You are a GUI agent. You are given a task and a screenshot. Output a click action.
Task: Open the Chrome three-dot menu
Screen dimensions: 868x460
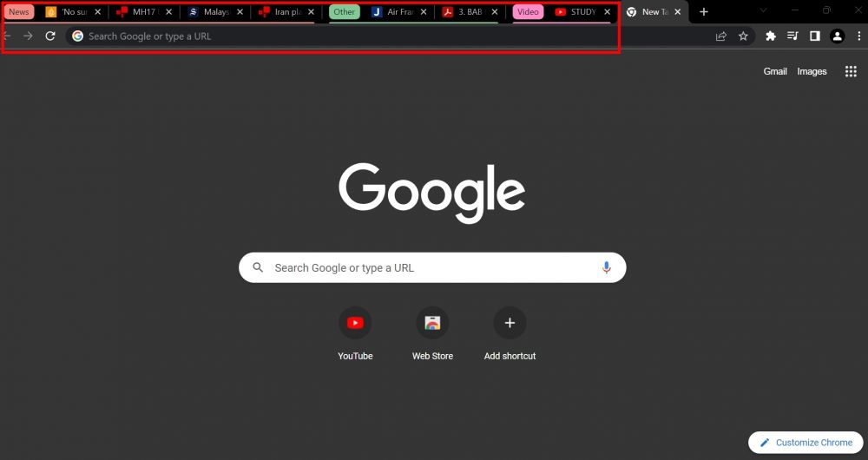[858, 36]
